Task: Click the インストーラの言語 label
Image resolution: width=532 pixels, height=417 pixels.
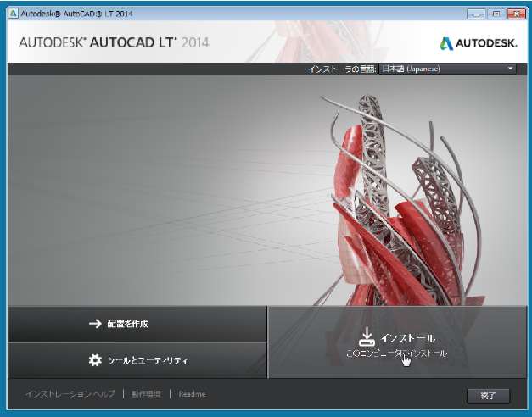Action: [342, 69]
